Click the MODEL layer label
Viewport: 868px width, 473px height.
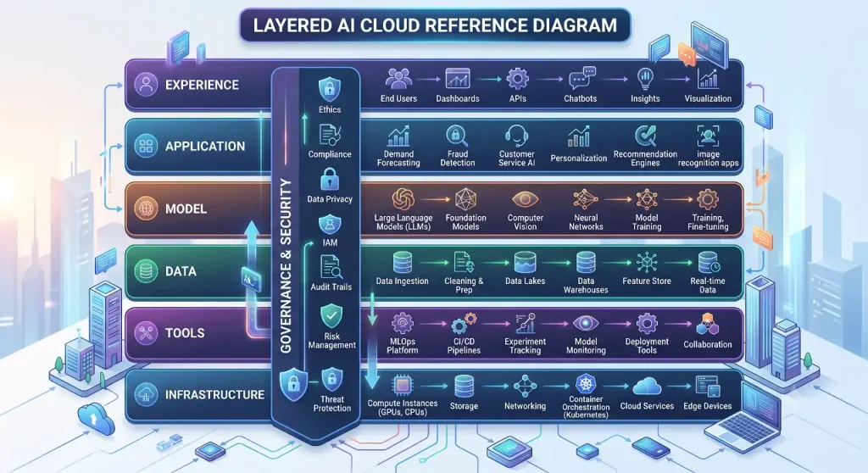186,209
